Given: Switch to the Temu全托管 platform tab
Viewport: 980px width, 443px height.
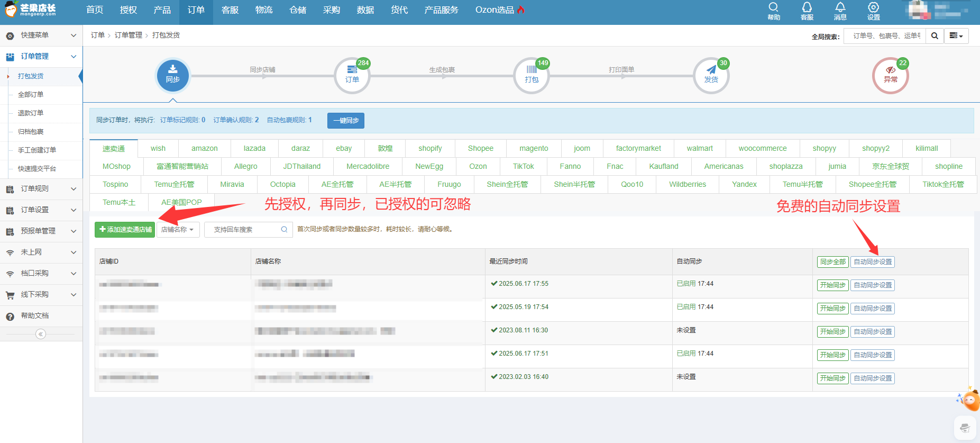Looking at the screenshot, I should point(175,184).
